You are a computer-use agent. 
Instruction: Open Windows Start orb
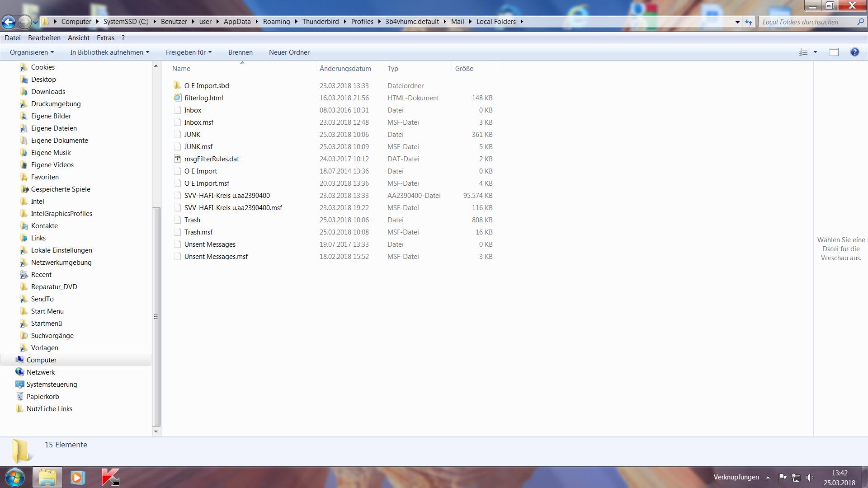coord(14,477)
